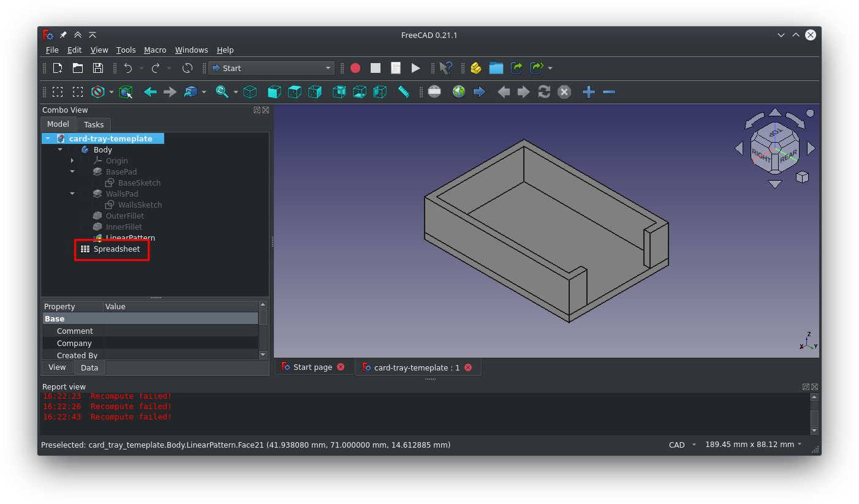This screenshot has height=504, width=859.
Task: Click the Save document floppy icon
Action: coord(97,68)
